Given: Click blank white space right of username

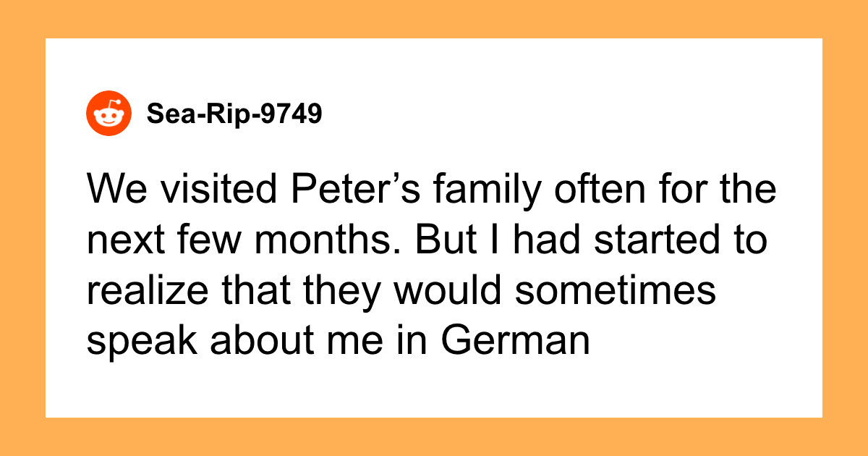Looking at the screenshot, I should click(571, 114).
